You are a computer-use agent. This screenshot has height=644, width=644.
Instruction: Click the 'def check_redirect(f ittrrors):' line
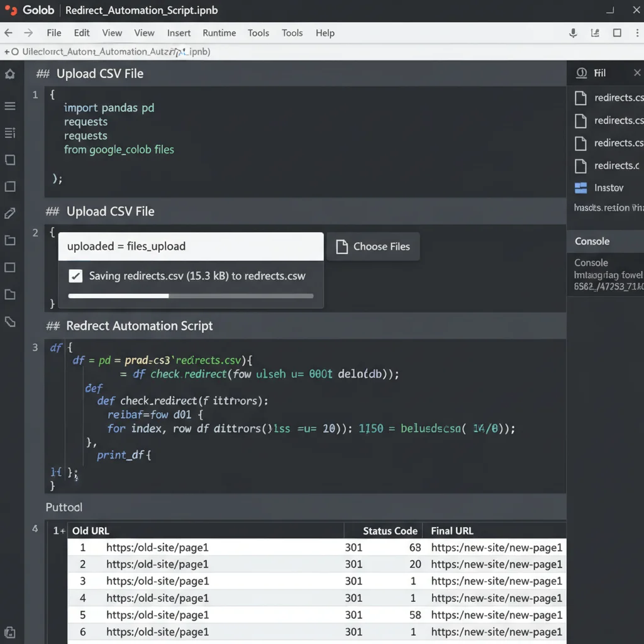point(183,401)
